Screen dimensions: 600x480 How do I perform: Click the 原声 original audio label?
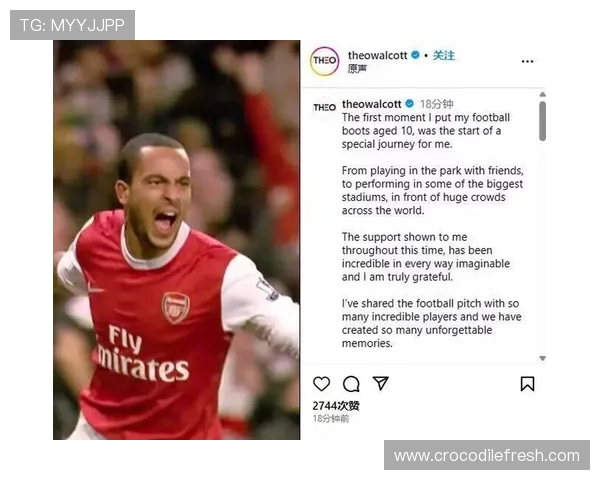[357, 69]
